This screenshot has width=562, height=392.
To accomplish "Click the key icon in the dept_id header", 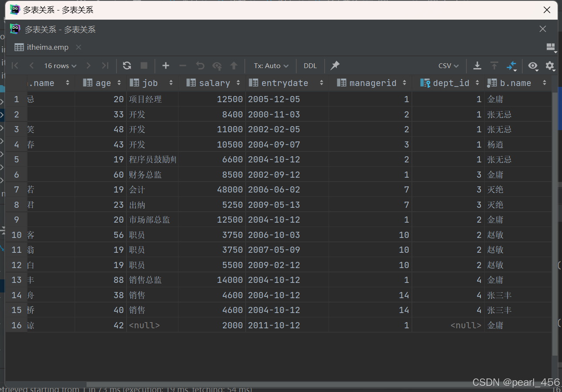I will (x=425, y=83).
